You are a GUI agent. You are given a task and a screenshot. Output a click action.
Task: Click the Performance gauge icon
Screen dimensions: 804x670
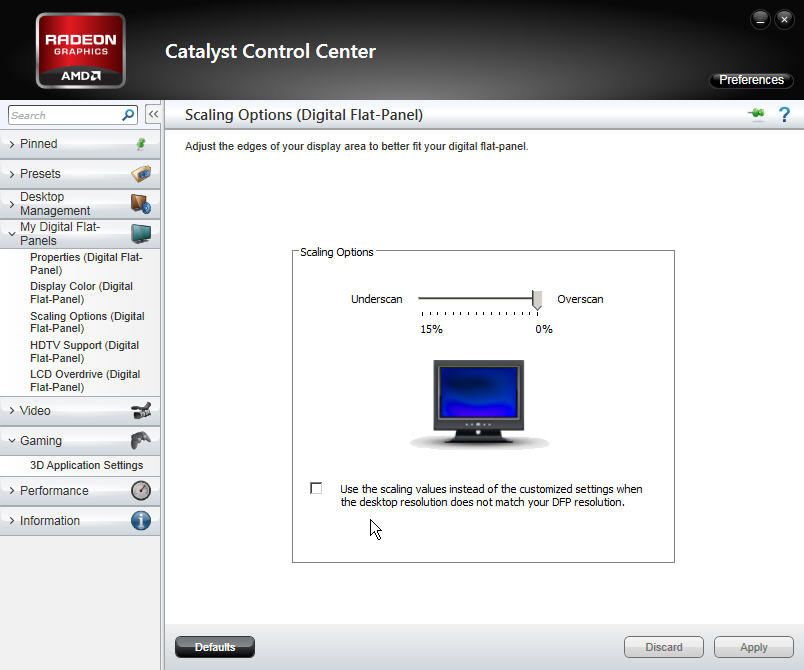coord(141,491)
